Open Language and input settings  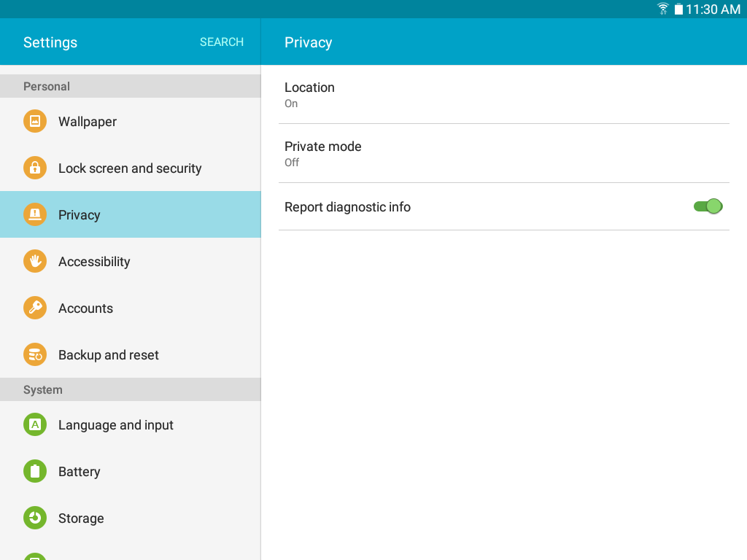tap(131, 424)
